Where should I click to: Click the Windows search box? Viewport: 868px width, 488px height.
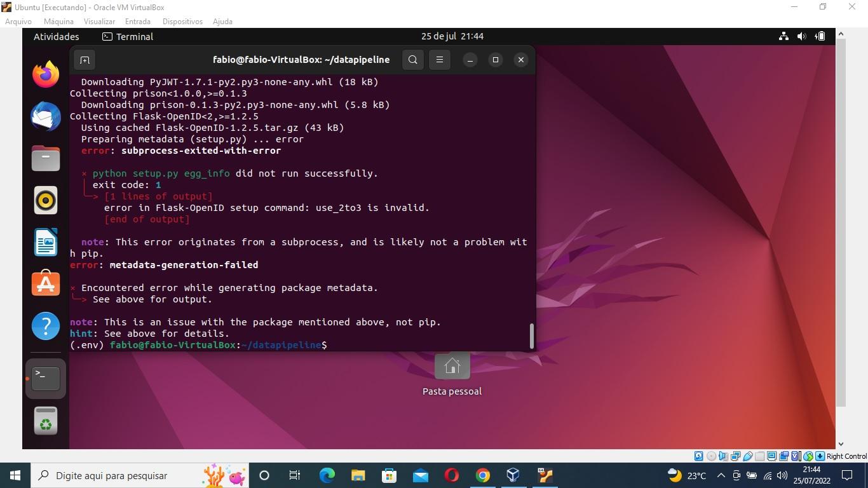click(x=141, y=475)
